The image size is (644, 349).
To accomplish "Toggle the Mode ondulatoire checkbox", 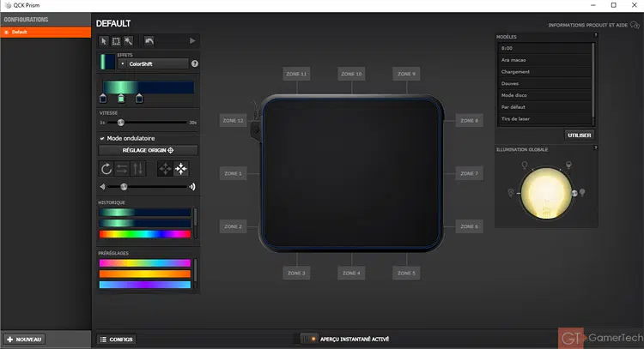I will click(x=102, y=138).
